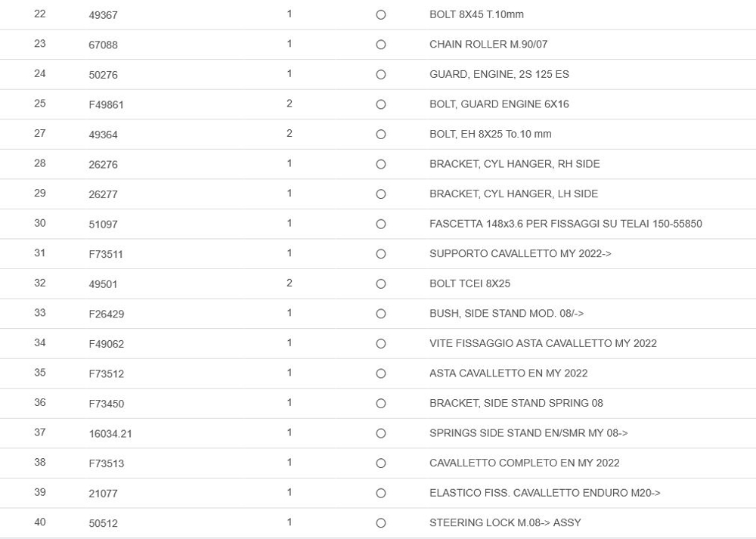Click position number 36 in the list
The width and height of the screenshot is (756, 539).
coord(40,403)
